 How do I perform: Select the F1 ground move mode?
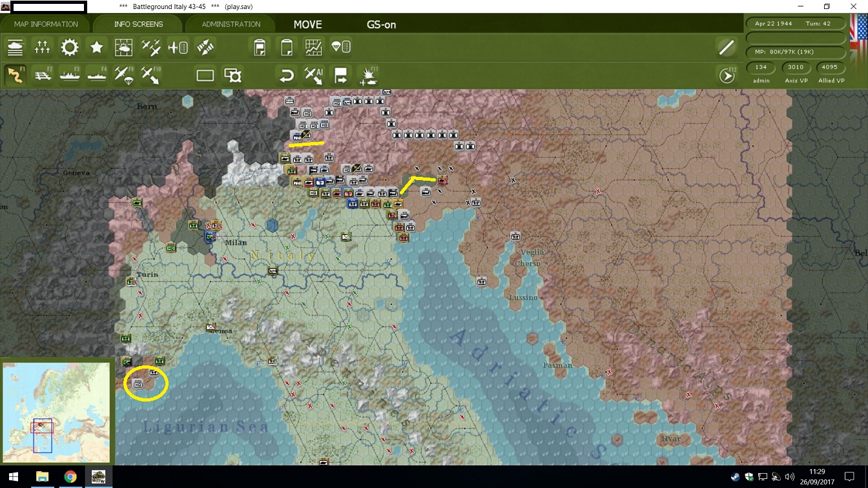click(x=15, y=75)
